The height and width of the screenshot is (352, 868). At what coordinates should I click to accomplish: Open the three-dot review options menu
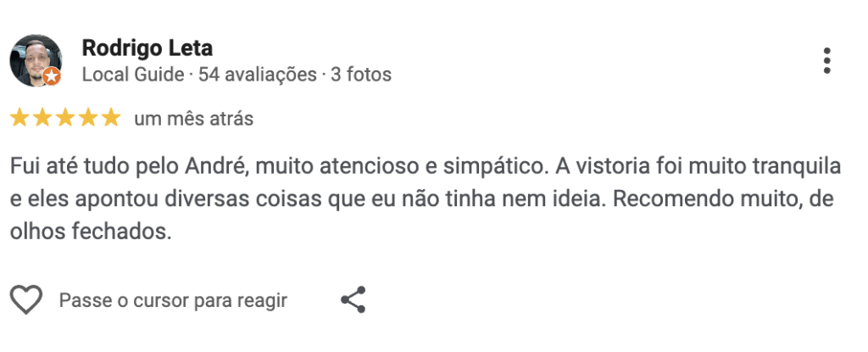826,60
